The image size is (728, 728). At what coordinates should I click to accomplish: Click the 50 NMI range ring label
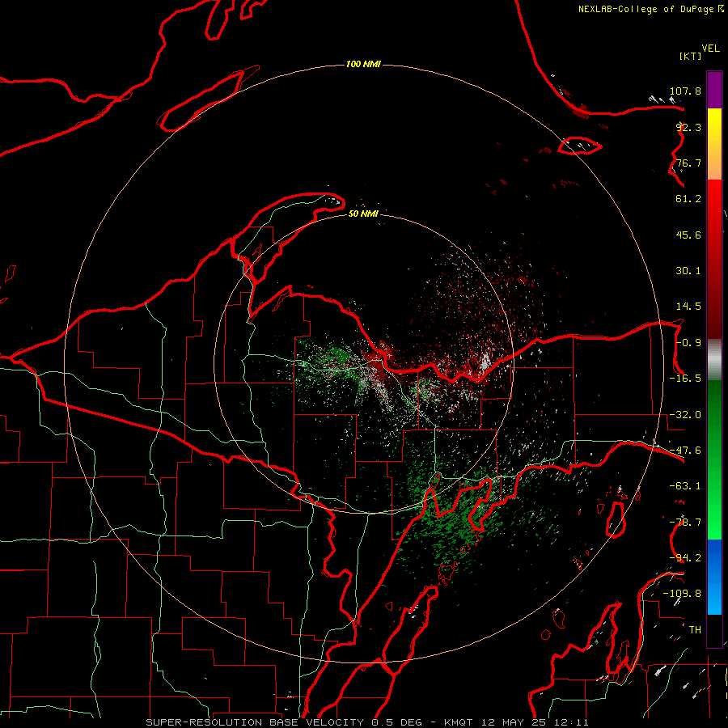click(363, 214)
